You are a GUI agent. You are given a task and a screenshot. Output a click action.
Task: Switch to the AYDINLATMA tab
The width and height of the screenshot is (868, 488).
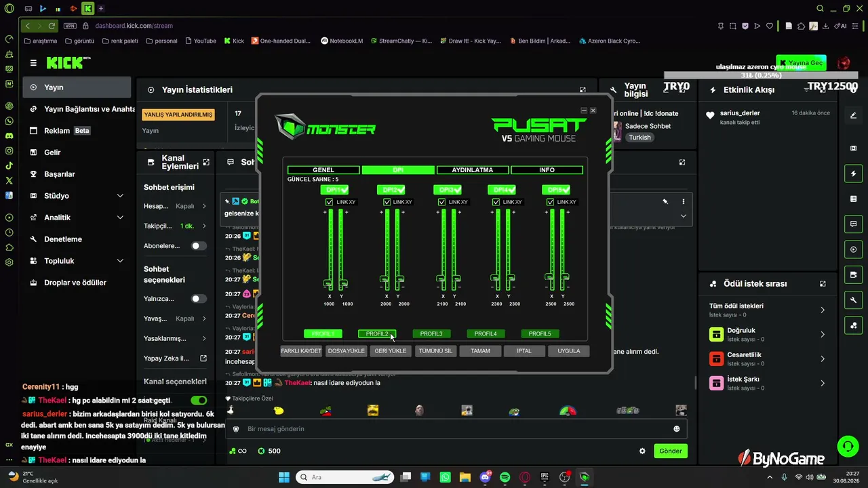click(473, 170)
